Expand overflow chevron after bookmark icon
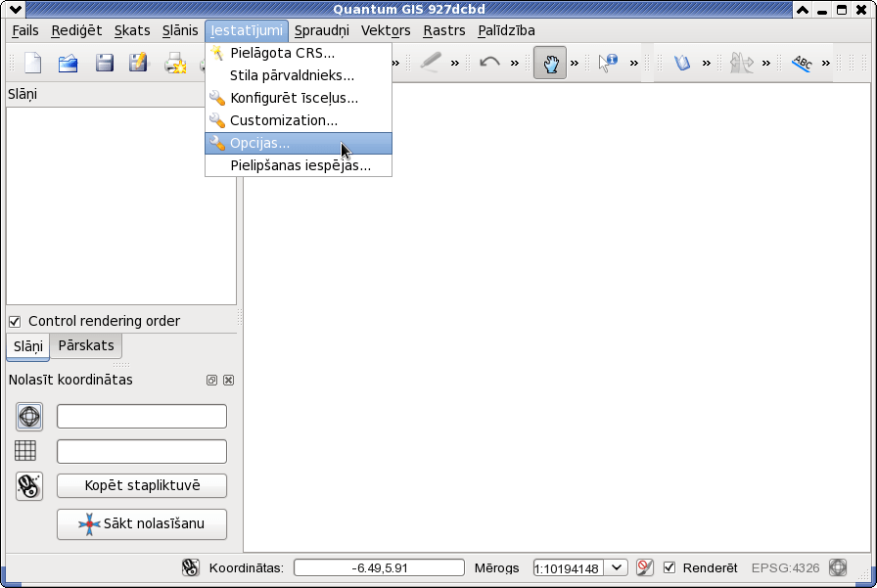This screenshot has width=877, height=588. tap(707, 64)
